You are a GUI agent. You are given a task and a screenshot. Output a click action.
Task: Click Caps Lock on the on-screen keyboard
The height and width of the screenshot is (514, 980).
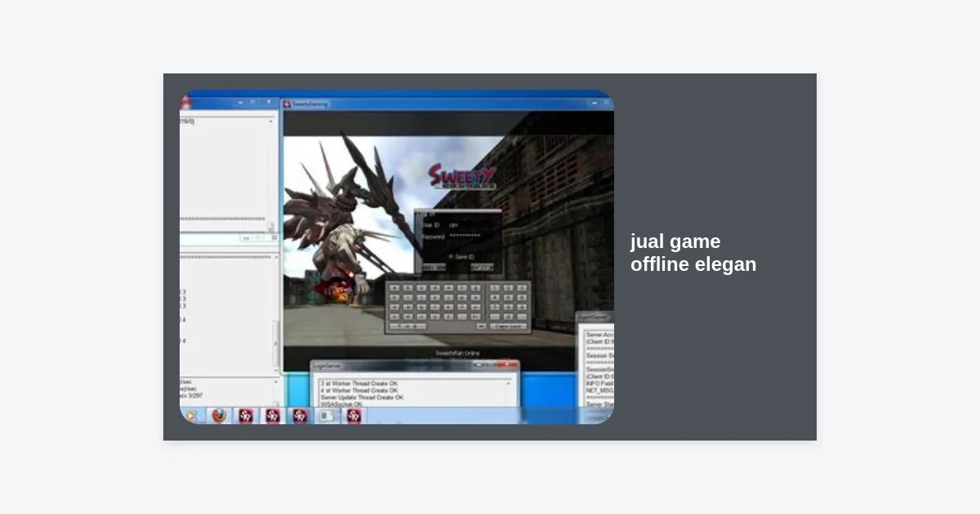tap(508, 326)
